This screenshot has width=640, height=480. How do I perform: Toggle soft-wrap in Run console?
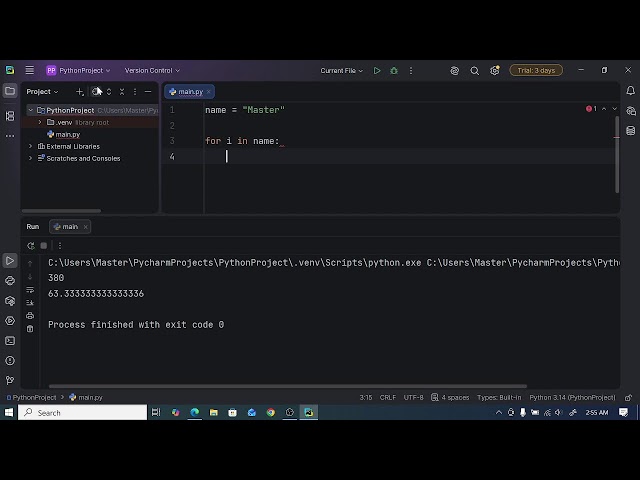click(x=30, y=290)
